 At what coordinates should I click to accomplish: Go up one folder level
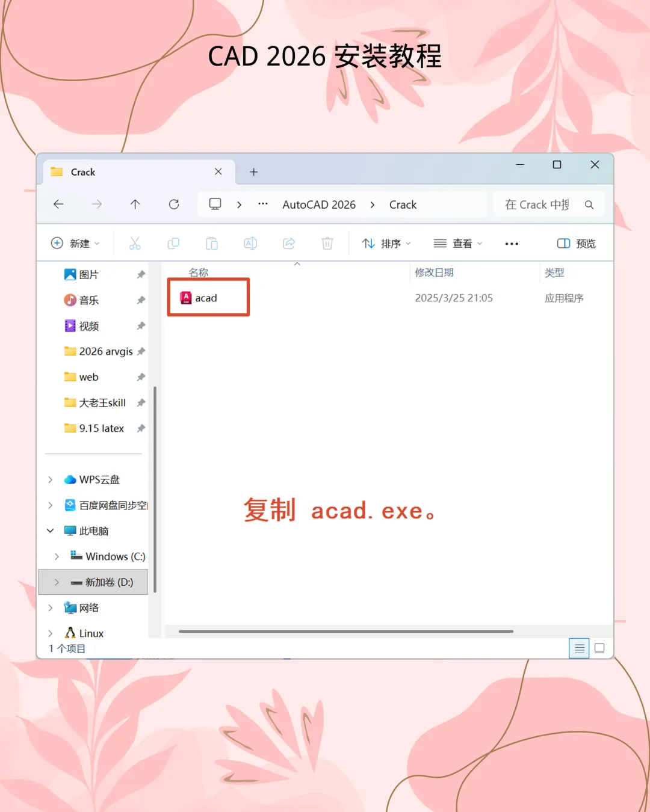[x=135, y=205]
